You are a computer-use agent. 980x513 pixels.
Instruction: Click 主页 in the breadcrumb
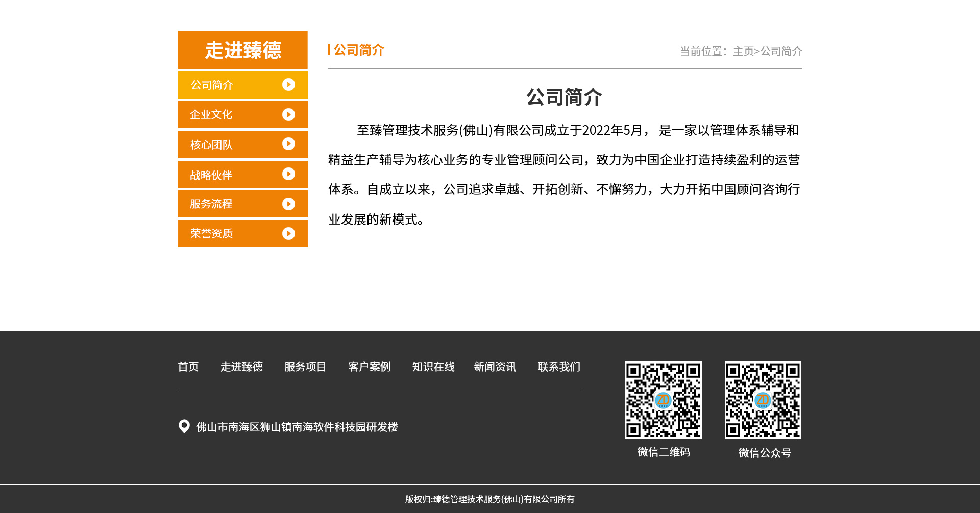coord(743,52)
